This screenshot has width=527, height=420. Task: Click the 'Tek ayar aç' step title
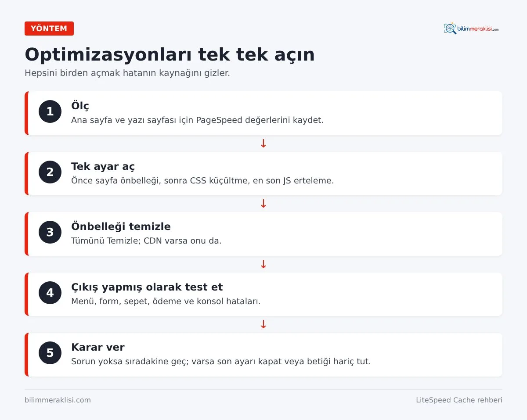(x=103, y=166)
